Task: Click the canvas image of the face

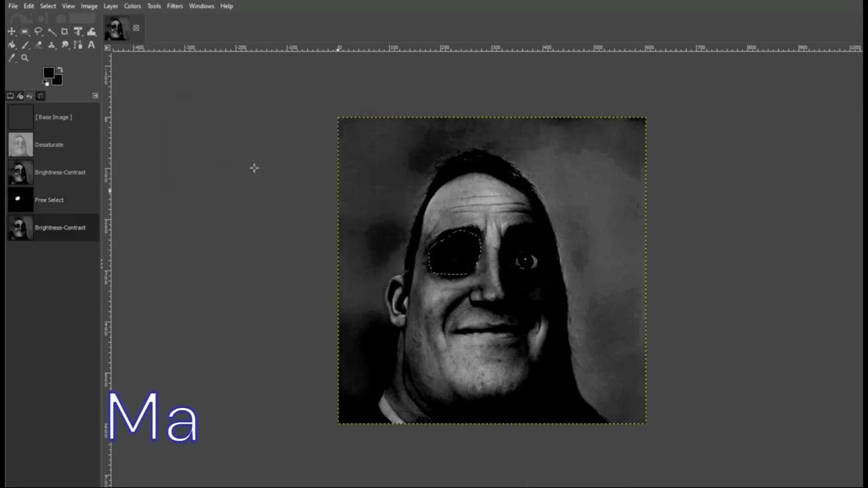Action: pos(492,270)
